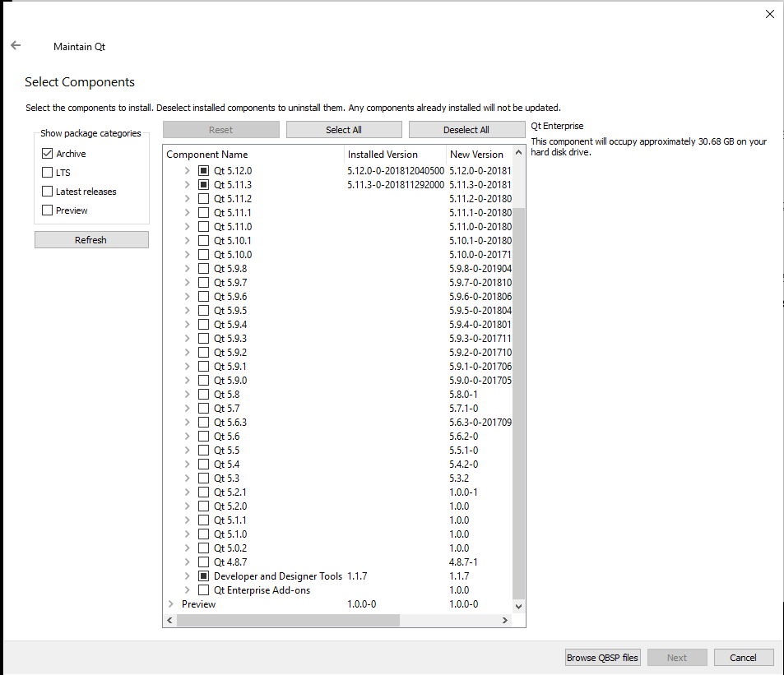The width and height of the screenshot is (784, 675).
Task: Click installed version 5.12.0-0-201812040500
Action: (396, 171)
